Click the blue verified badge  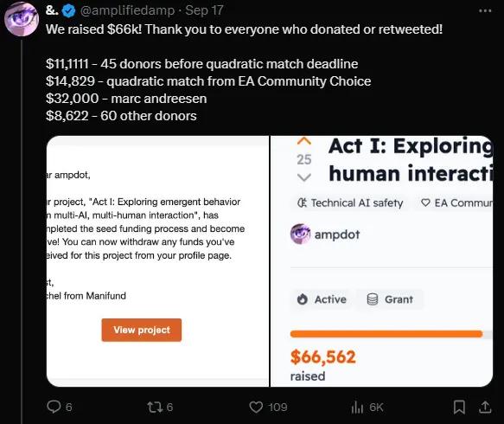[68, 11]
